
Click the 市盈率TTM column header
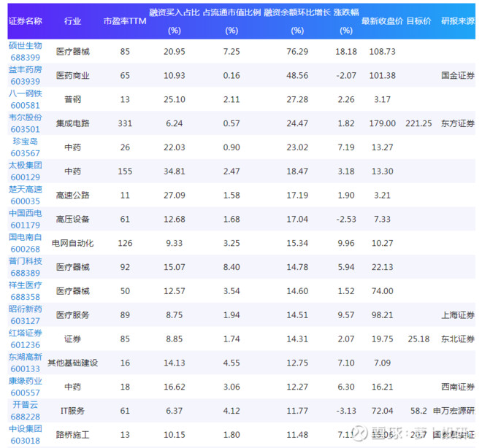click(125, 21)
